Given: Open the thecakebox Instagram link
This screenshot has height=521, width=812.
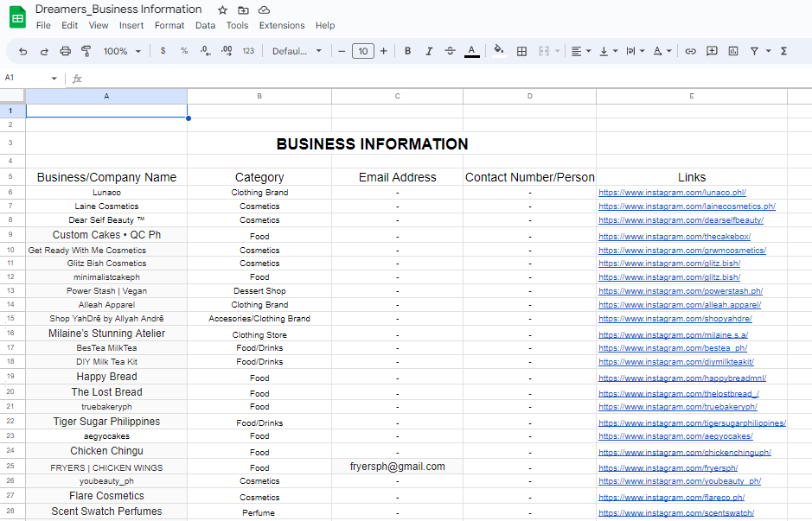Looking at the screenshot, I should point(675,237).
